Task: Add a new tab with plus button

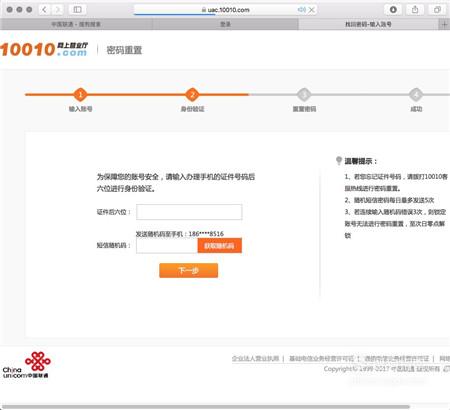Action: pyautogui.click(x=444, y=24)
